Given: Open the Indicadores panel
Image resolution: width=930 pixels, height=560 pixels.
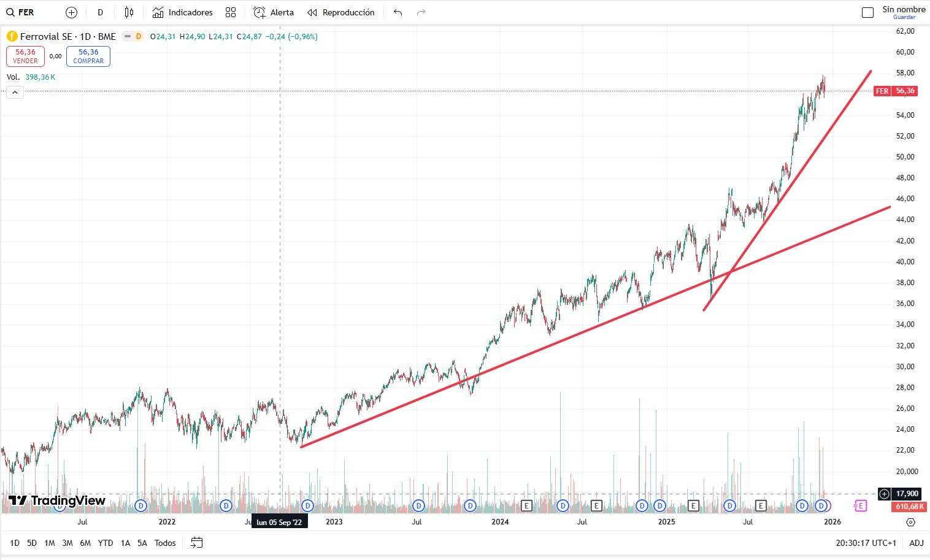Looking at the screenshot, I should [182, 12].
